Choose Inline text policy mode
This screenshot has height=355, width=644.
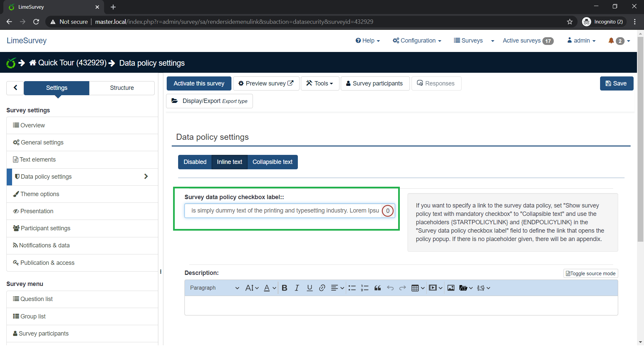229,162
